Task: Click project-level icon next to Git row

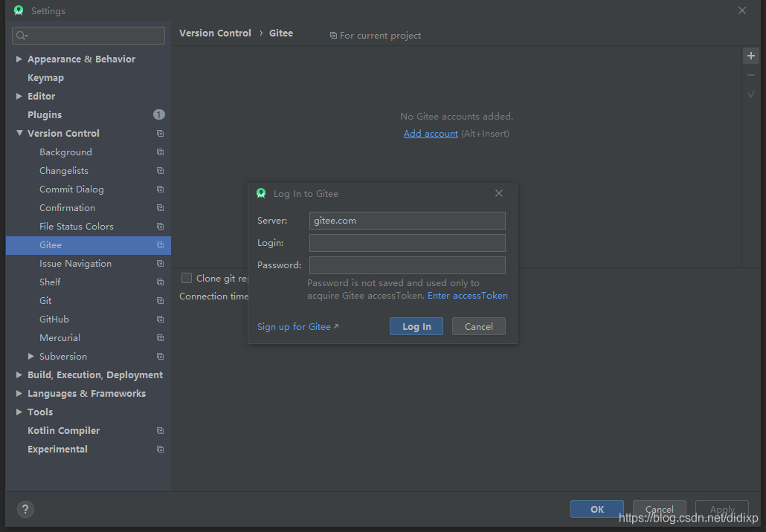Action: click(160, 300)
